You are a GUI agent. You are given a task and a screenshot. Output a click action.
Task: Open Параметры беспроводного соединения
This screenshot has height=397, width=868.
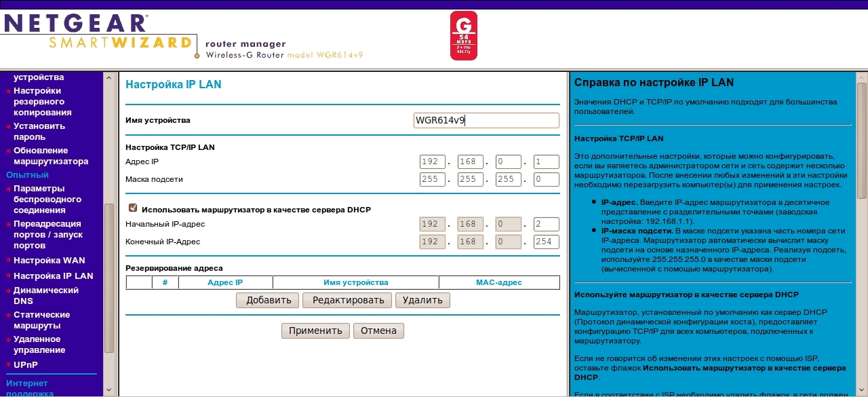click(47, 200)
